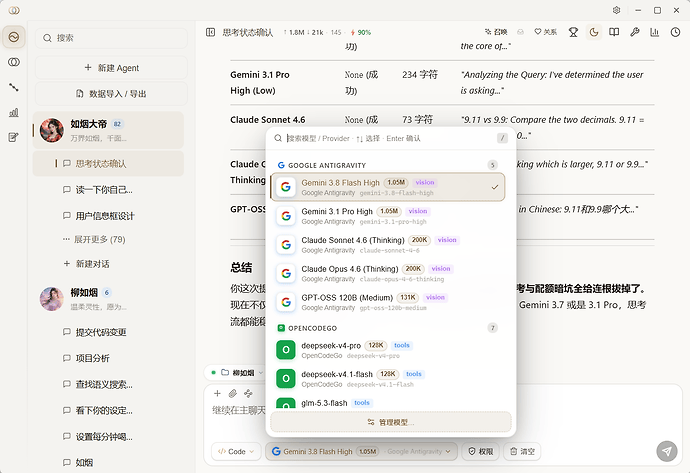Viewport: 690px width, 473px height.
Task: Select Claude Opus 4.6 (Thinking) model
Action: tap(388, 274)
